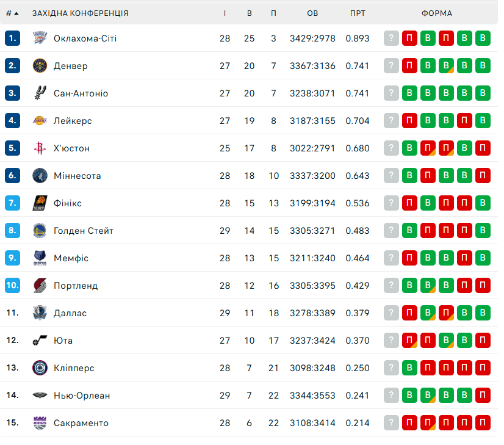The width and height of the screenshot is (504, 445).
Task: Click the Golden State Warriors logo
Action: pyautogui.click(x=40, y=231)
